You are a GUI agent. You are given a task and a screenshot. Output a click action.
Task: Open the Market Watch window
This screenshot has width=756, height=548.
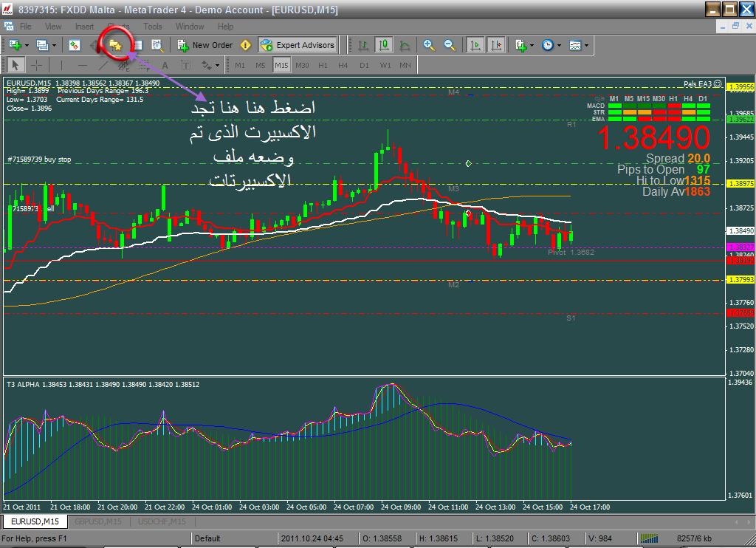click(x=75, y=45)
